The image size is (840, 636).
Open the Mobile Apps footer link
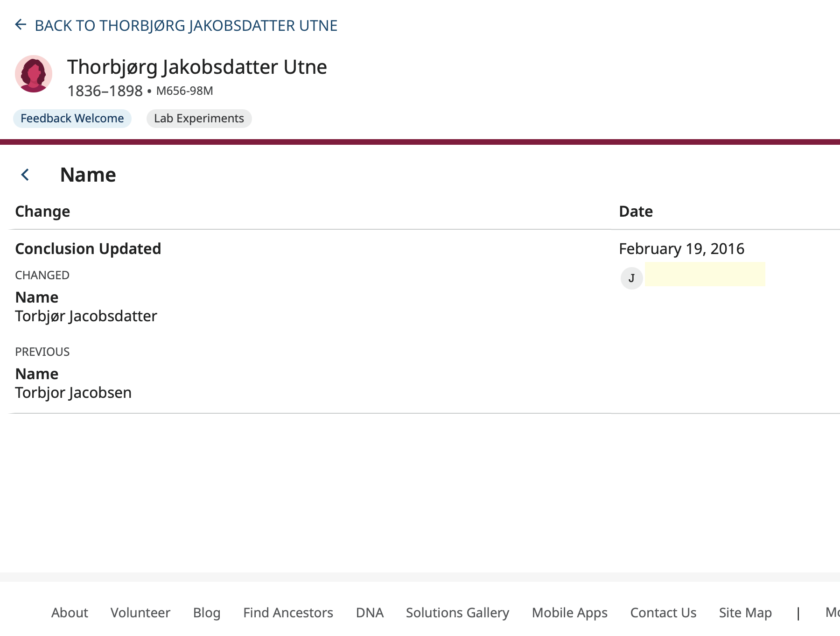coord(570,613)
